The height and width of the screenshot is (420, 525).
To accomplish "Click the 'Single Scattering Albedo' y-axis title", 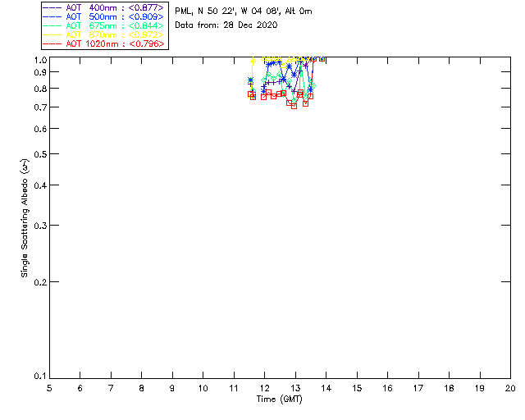I will pos(25,218).
